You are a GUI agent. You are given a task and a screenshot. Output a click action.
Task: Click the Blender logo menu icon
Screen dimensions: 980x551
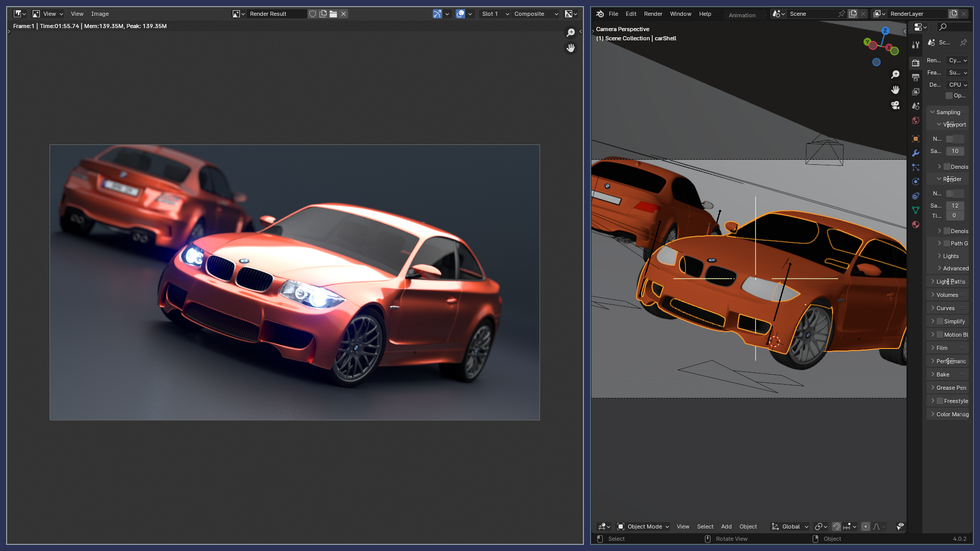pyautogui.click(x=600, y=14)
